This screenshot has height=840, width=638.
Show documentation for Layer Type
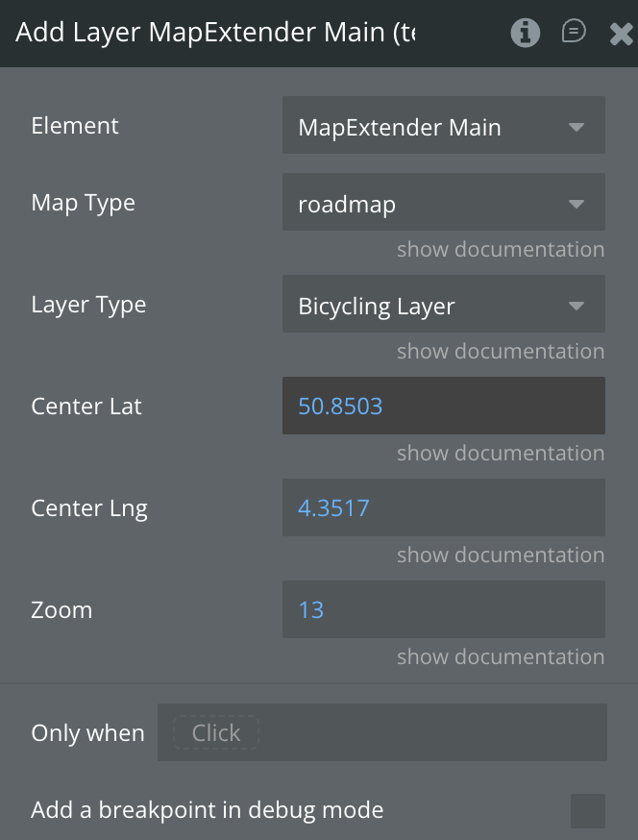pyautogui.click(x=501, y=352)
